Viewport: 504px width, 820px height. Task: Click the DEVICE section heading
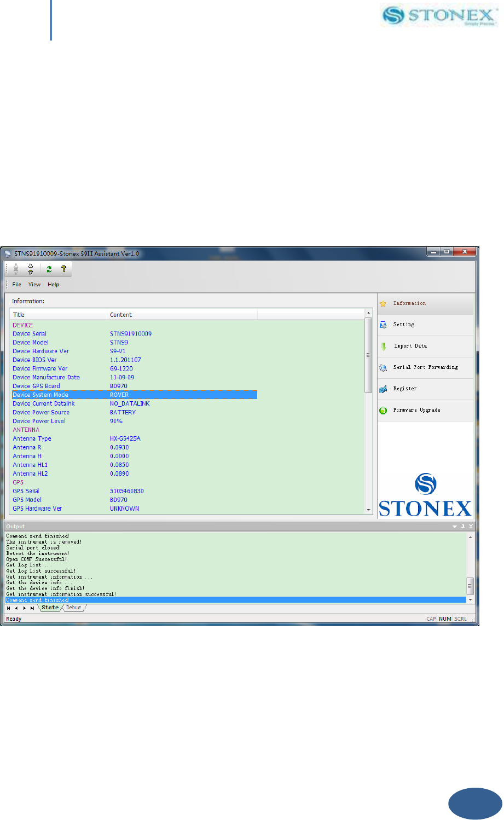tap(23, 325)
